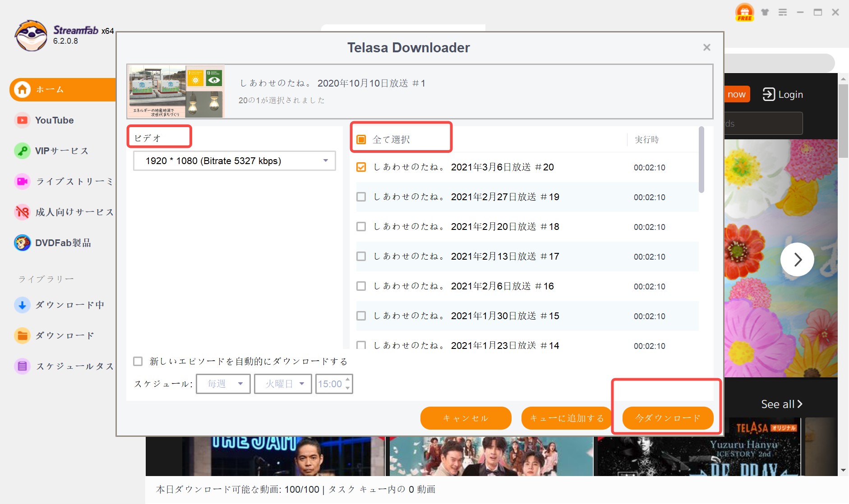Viewport: 849px width, 504px height.
Task: Click the page scroll-down arrow
Action: [843, 470]
